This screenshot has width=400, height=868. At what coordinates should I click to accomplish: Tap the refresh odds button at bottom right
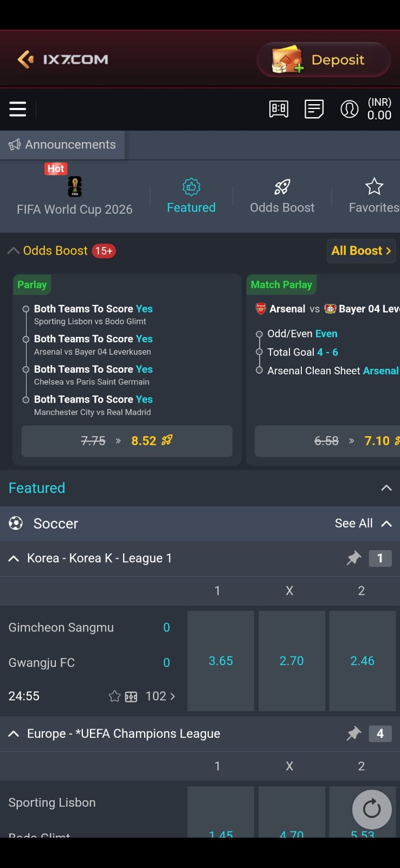click(x=371, y=809)
